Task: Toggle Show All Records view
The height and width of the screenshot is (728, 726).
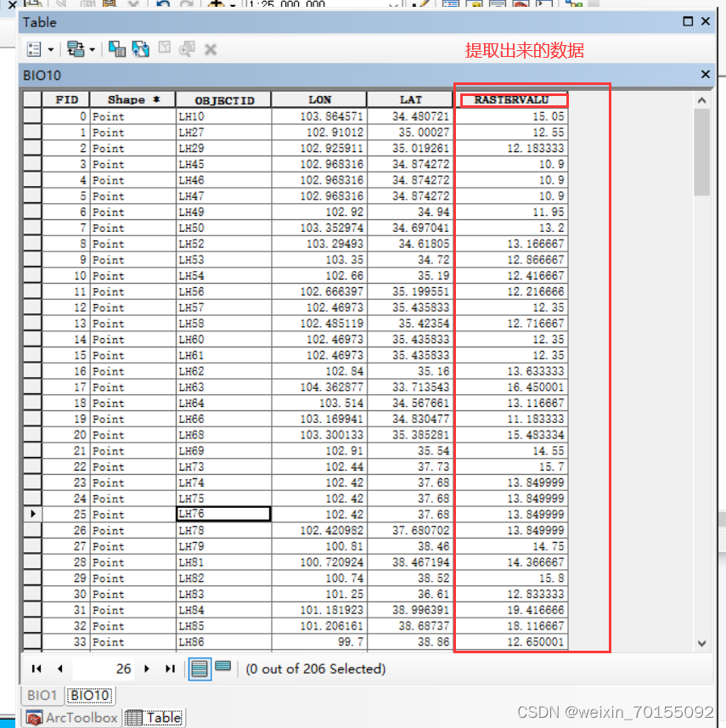Action: 198,668
